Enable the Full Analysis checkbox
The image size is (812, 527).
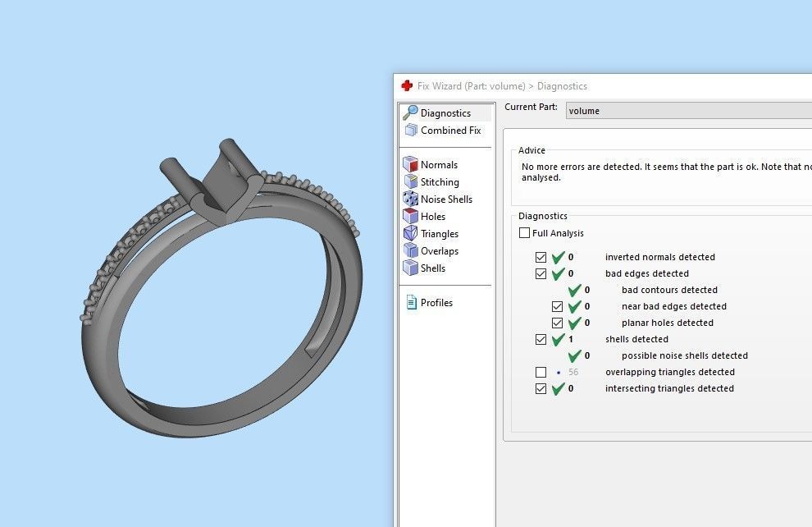pyautogui.click(x=525, y=232)
